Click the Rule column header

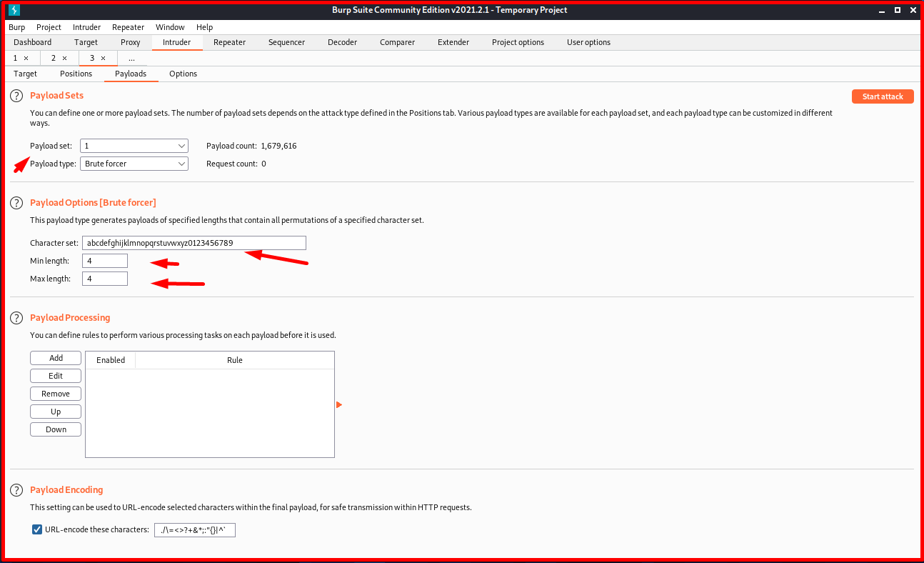pos(235,360)
